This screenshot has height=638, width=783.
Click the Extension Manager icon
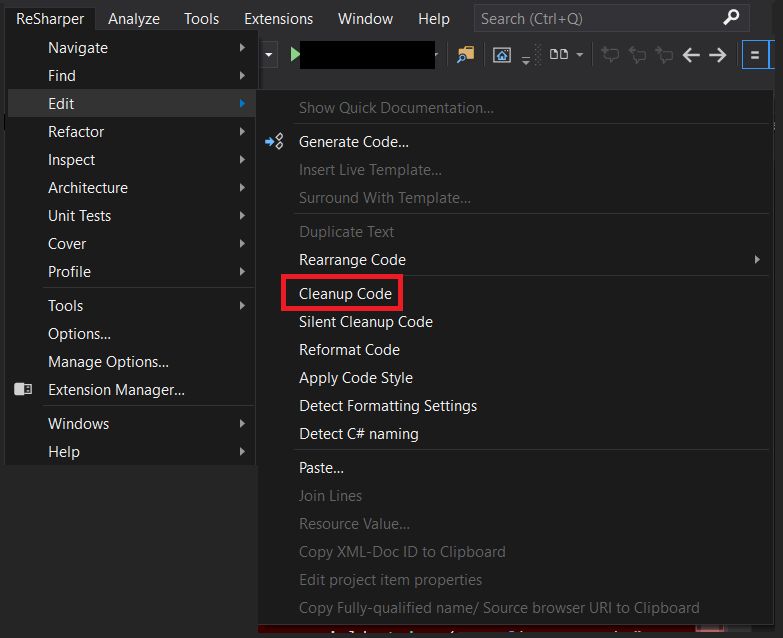(x=23, y=389)
